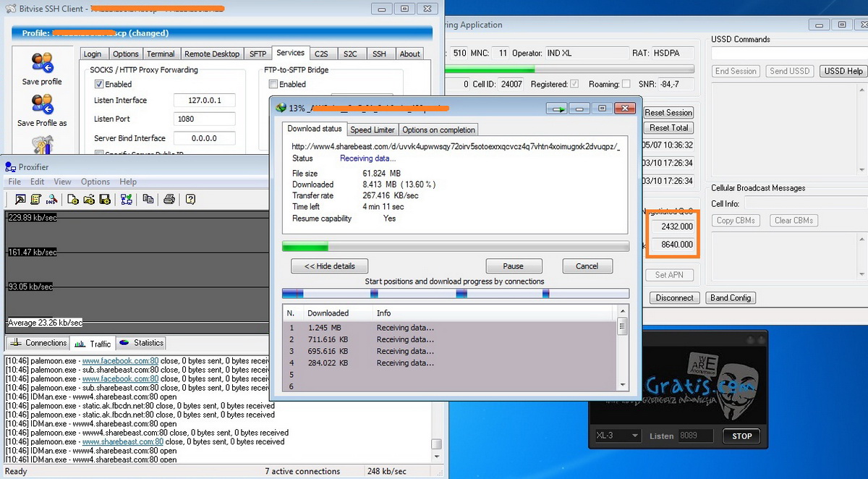Click Listen Port field 1080
The width and height of the screenshot is (868, 479).
click(x=205, y=119)
